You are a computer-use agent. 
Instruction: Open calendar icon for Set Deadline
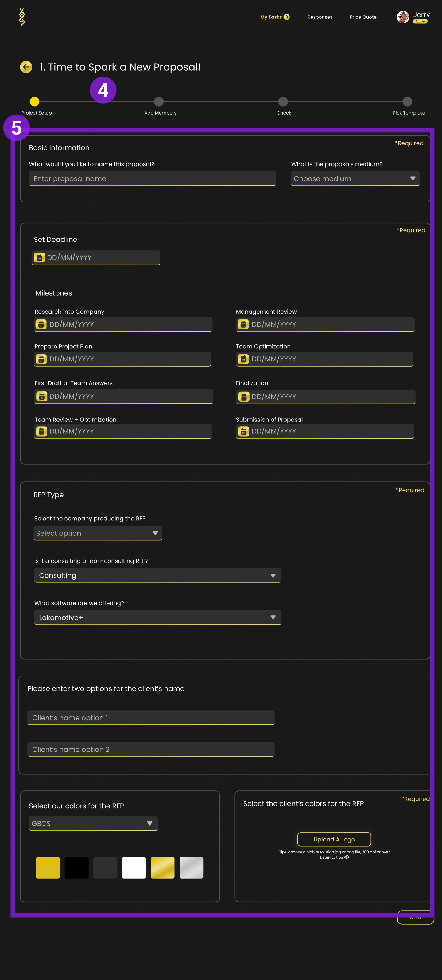click(x=39, y=257)
